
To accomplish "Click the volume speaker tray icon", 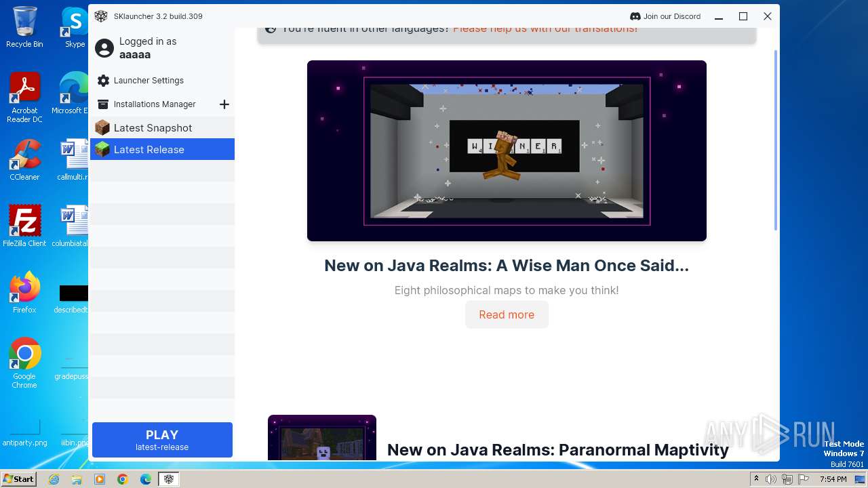I will click(771, 479).
